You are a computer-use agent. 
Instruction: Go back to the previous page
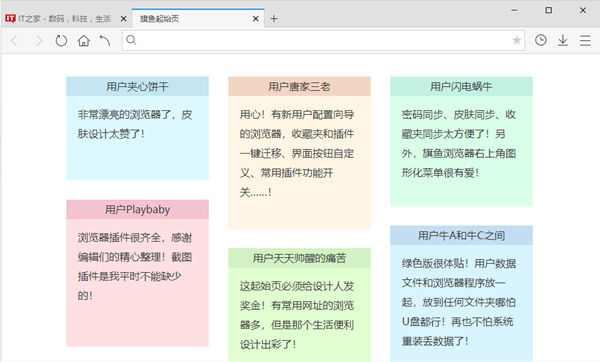coord(15,40)
